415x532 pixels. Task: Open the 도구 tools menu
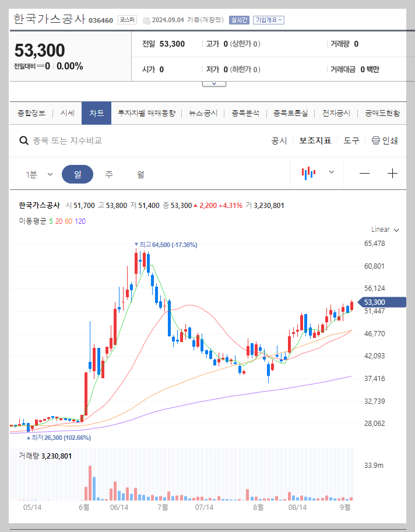[351, 140]
